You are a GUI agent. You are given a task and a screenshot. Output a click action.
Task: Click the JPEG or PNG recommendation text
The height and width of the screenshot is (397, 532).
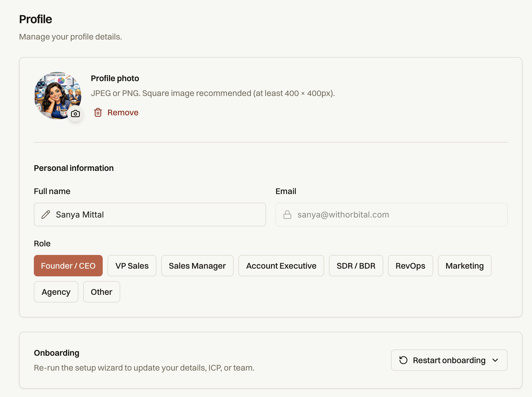pyautogui.click(x=213, y=93)
